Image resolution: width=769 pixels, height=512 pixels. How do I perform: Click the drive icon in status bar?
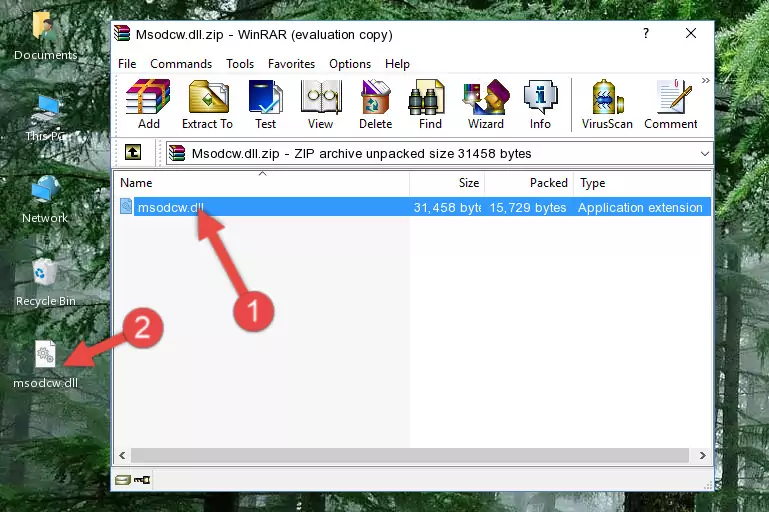[x=123, y=480]
